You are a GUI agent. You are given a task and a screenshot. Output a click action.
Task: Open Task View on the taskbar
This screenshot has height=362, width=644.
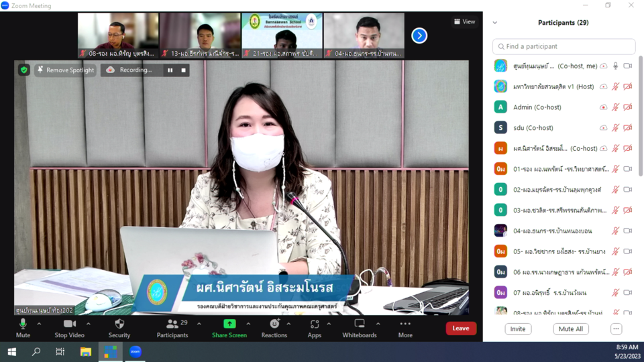(x=60, y=352)
